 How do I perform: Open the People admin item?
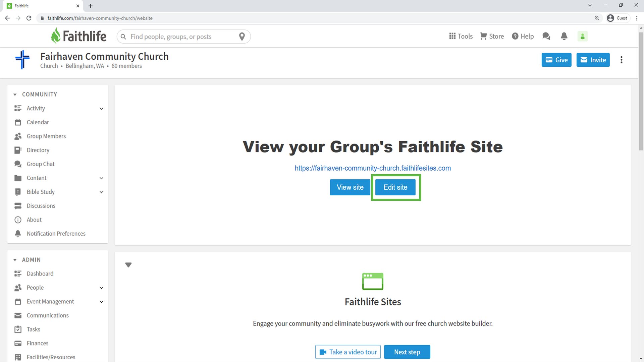[35, 288]
